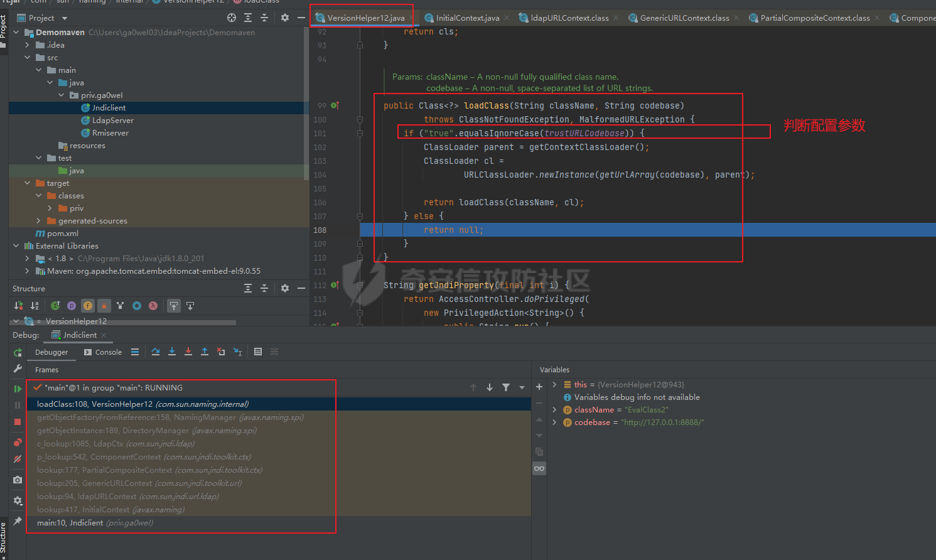Open the Project panel gear settings
936x560 pixels.
285,18
